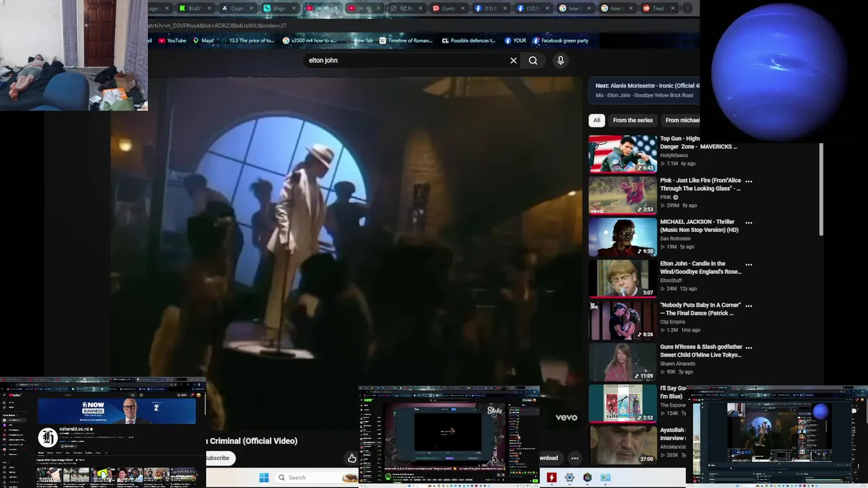The image size is (868, 488).
Task: Clear the 'elton john' search text with X
Action: [513, 60]
